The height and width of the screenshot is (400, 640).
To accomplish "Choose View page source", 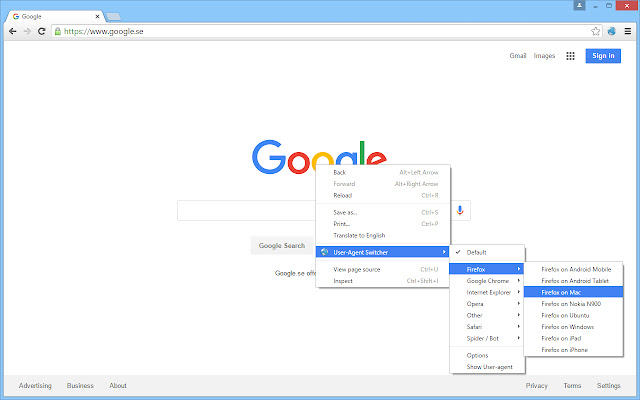I will tap(383, 269).
